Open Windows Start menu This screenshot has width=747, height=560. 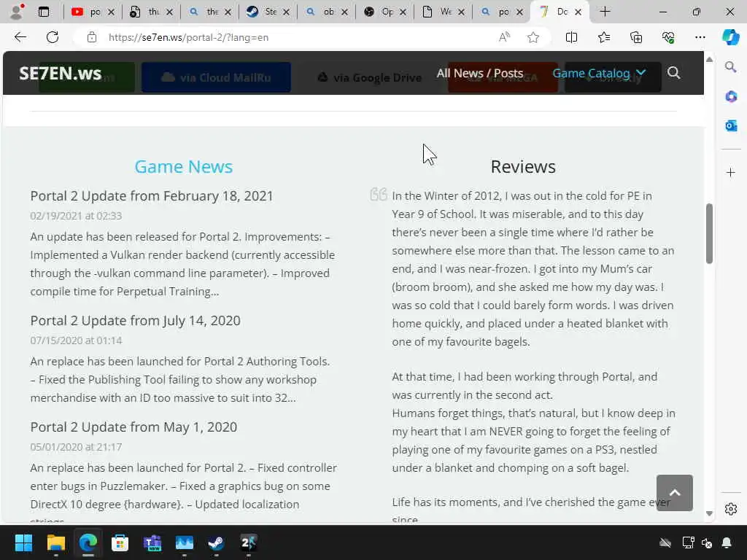23,542
